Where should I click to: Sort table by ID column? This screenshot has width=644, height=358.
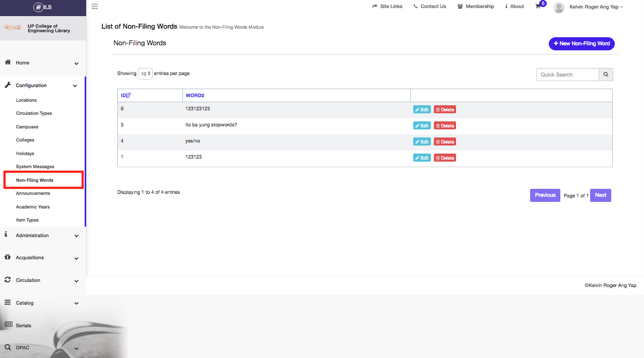point(125,96)
